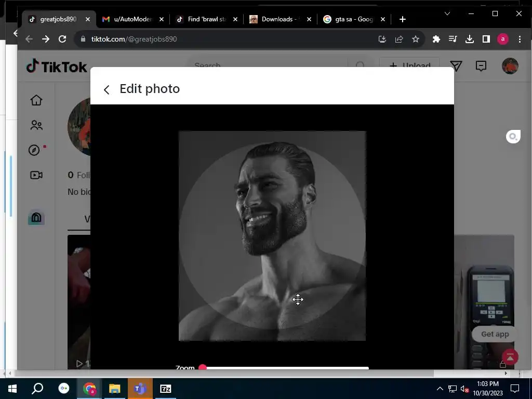
Task: Click the Zoom slider handle
Action: (203, 367)
